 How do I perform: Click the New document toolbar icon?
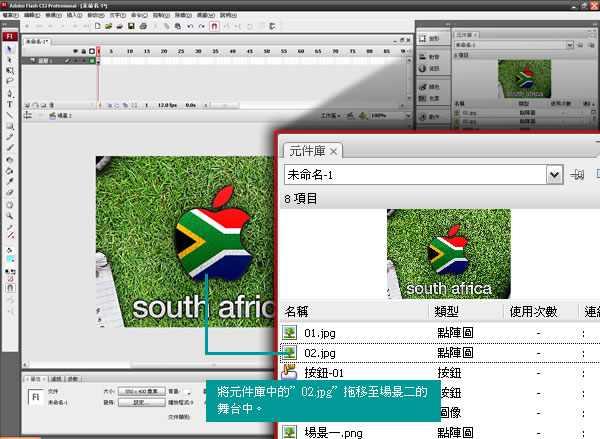(x=98, y=26)
